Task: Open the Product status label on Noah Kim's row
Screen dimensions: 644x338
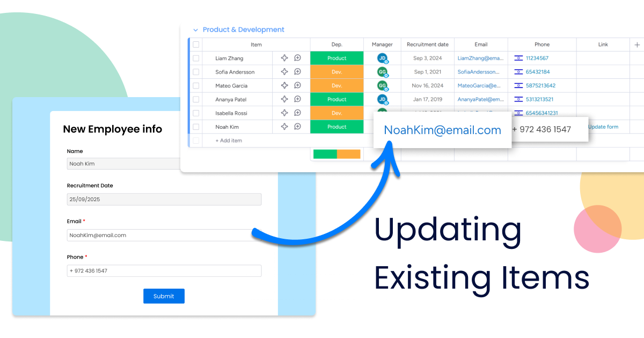Action: 336,126
